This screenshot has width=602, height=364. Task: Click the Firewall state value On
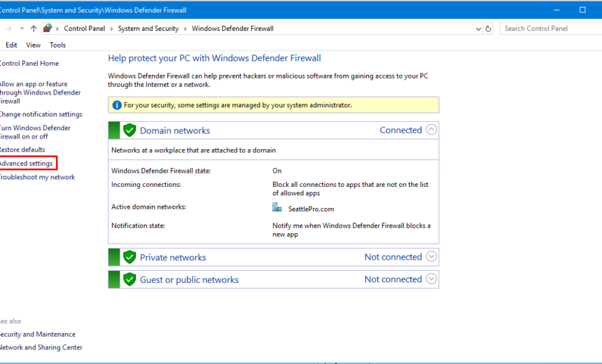click(276, 171)
